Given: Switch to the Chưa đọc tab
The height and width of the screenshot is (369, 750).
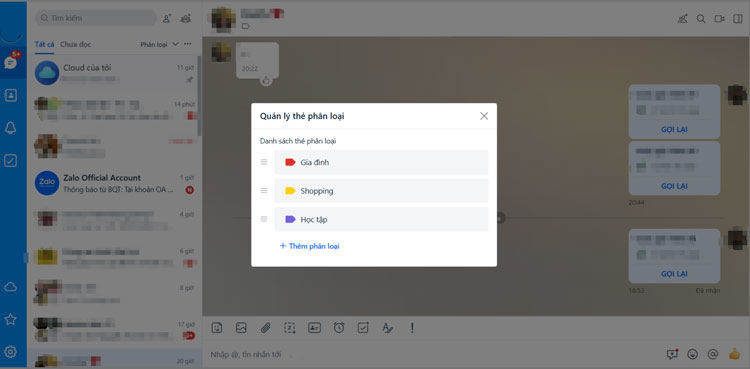Looking at the screenshot, I should pyautogui.click(x=76, y=44).
